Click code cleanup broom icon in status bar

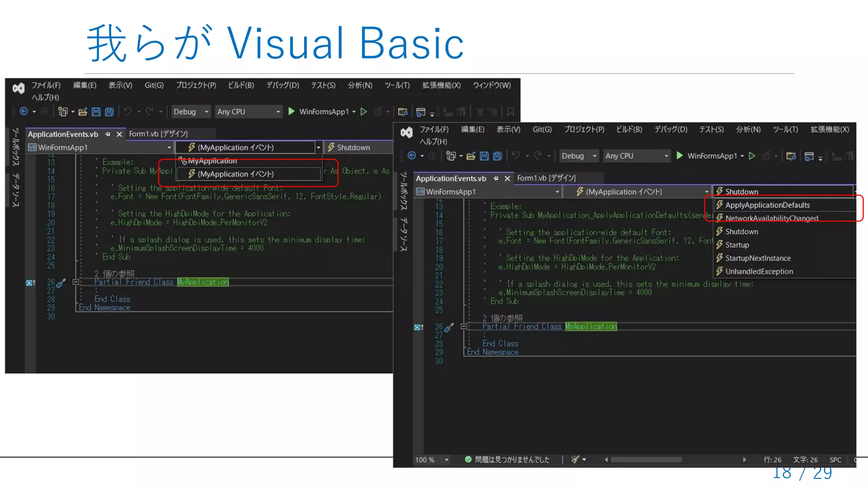point(575,460)
